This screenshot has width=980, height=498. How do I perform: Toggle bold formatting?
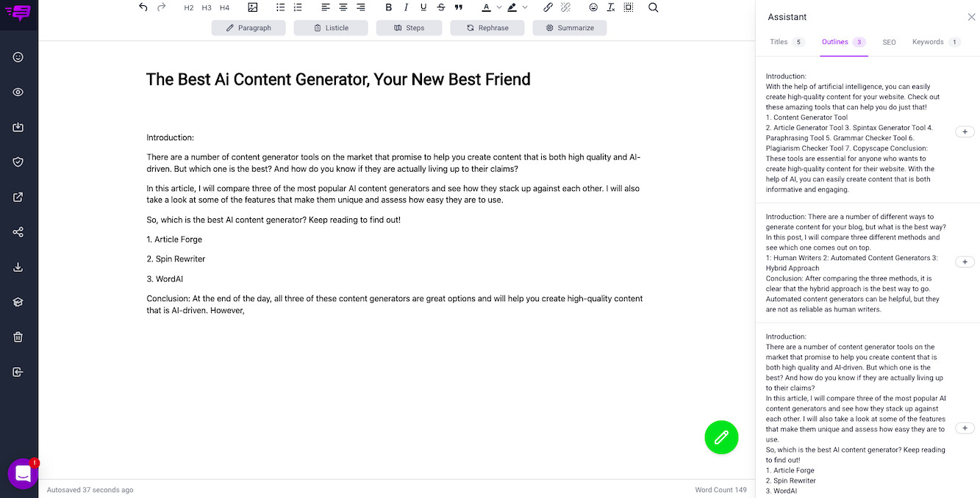point(389,7)
